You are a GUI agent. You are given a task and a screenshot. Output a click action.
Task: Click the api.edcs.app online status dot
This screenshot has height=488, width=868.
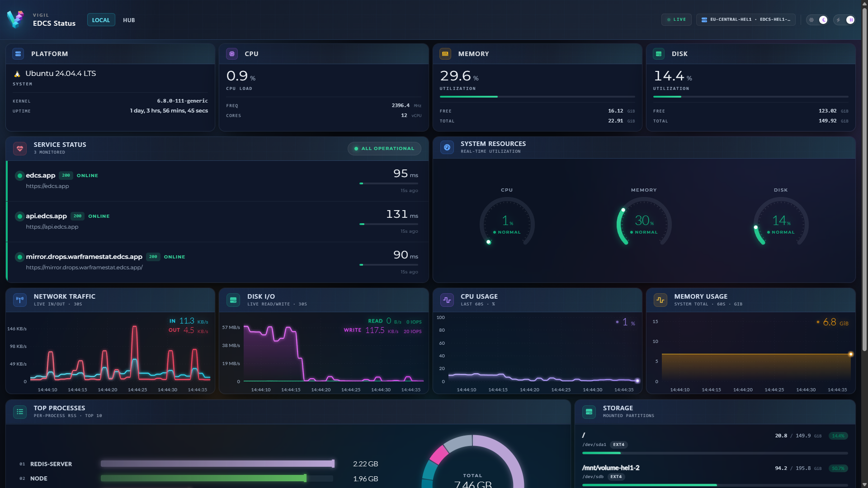(x=20, y=216)
